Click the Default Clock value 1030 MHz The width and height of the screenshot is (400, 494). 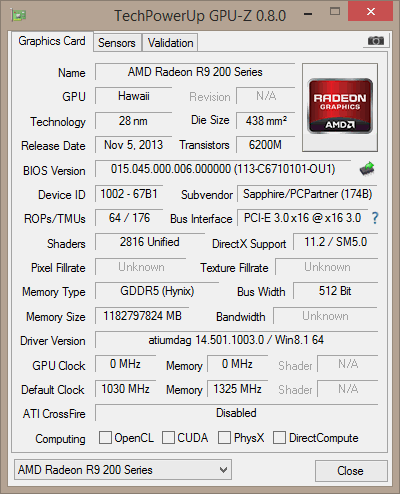pos(125,389)
